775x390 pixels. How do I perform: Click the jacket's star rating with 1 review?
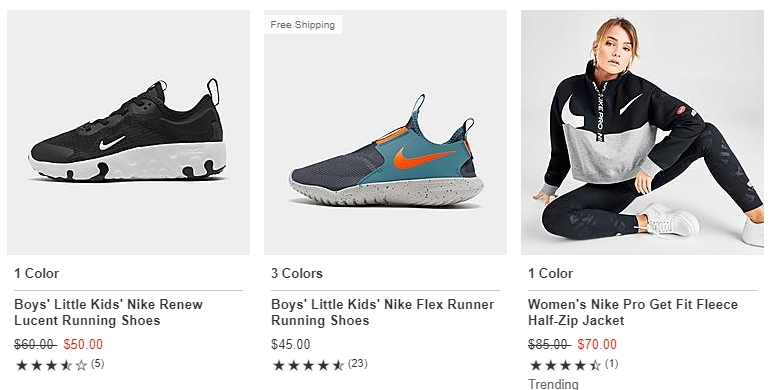[x=565, y=365]
